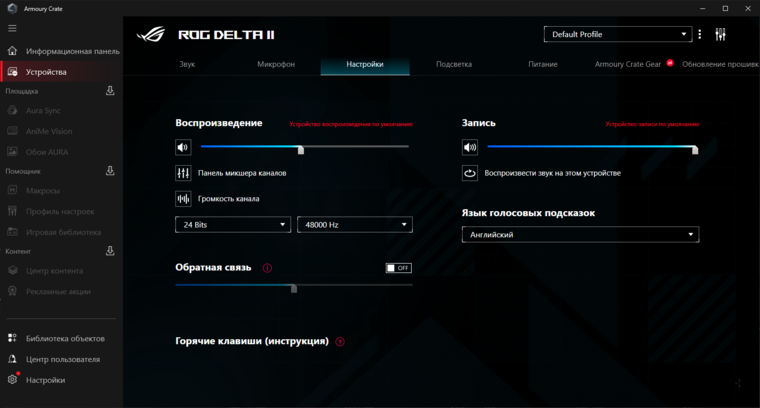This screenshot has height=408, width=760.
Task: Download the Контент section modules
Action: tap(110, 251)
